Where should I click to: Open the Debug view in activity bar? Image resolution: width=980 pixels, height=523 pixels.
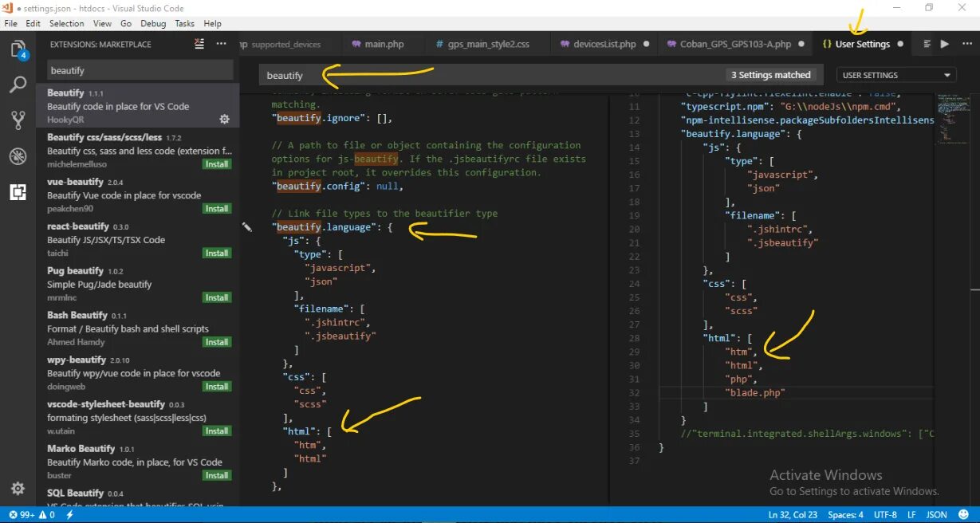click(x=18, y=155)
